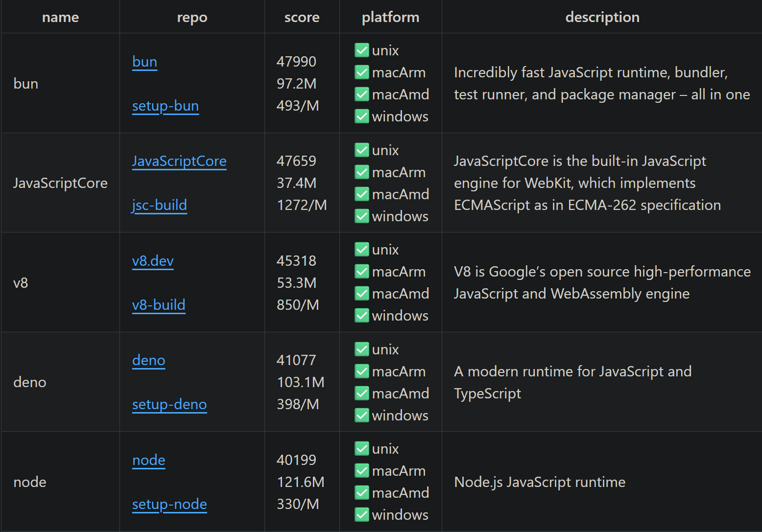Select the deno name cell
762x532 pixels.
coord(60,382)
